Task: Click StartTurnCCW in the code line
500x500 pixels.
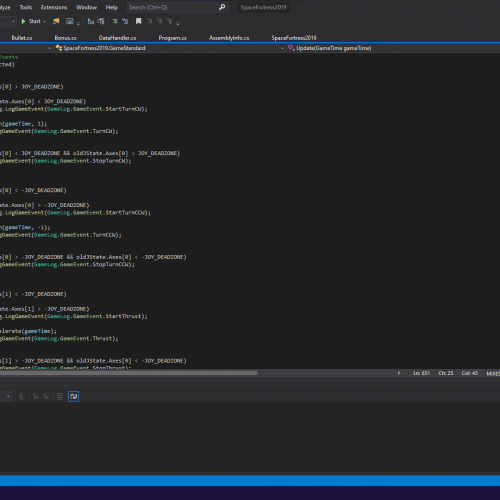Action: [126, 212]
